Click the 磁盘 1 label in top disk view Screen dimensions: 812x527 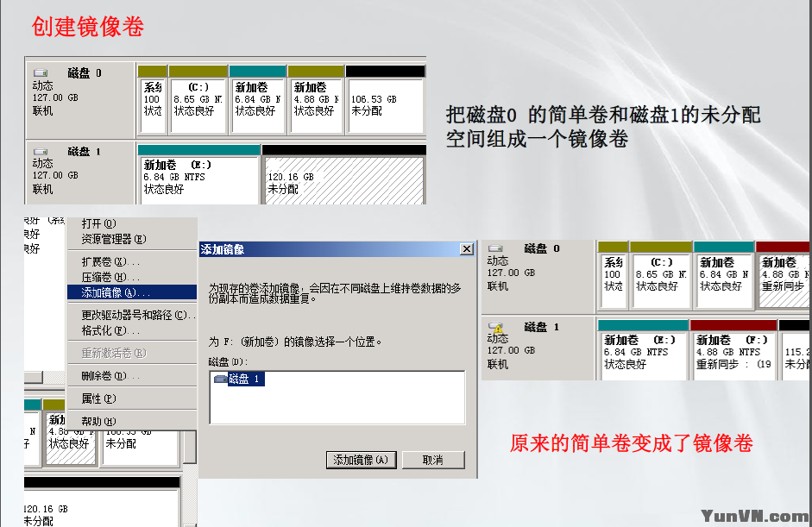pos(85,152)
